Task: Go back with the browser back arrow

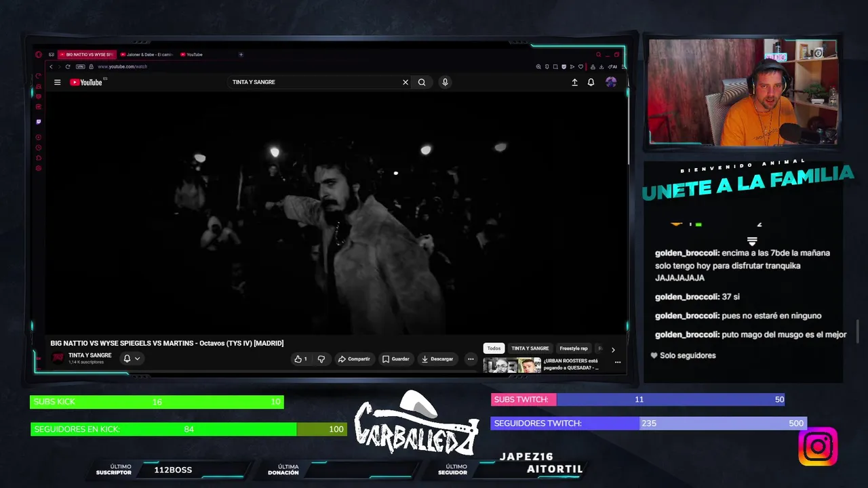Action: click(51, 66)
